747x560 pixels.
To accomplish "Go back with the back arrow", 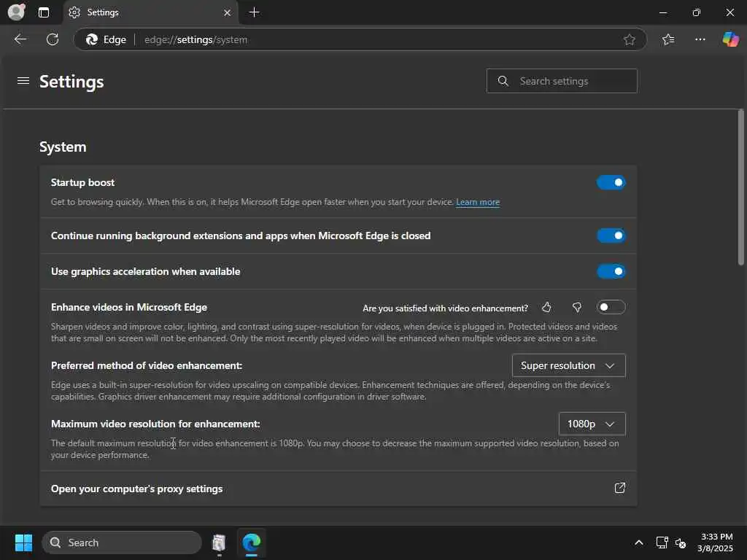I will [20, 39].
